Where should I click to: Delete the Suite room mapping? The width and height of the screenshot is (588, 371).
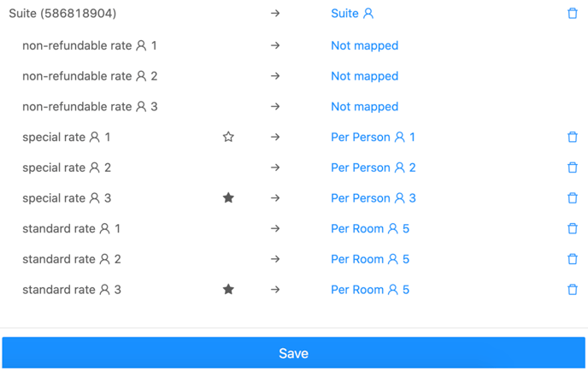(x=573, y=13)
